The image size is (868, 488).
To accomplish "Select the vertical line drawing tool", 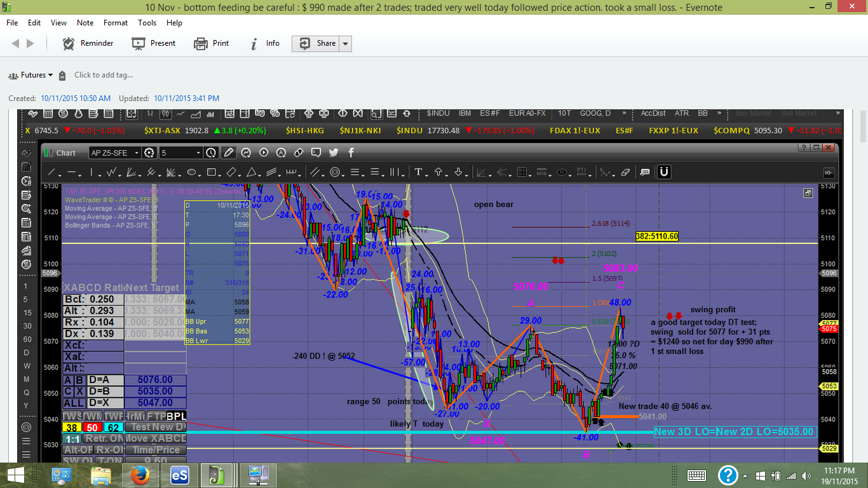I will pos(92,172).
